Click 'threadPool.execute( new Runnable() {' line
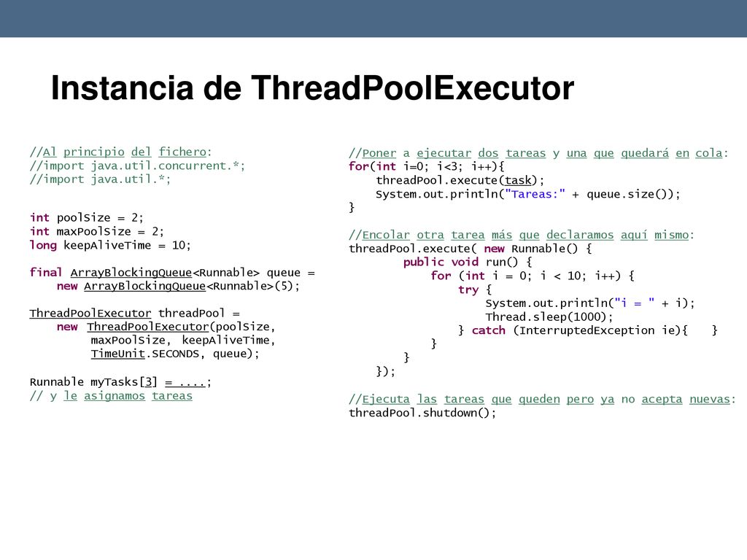This screenshot has width=747, height=560. [471, 249]
